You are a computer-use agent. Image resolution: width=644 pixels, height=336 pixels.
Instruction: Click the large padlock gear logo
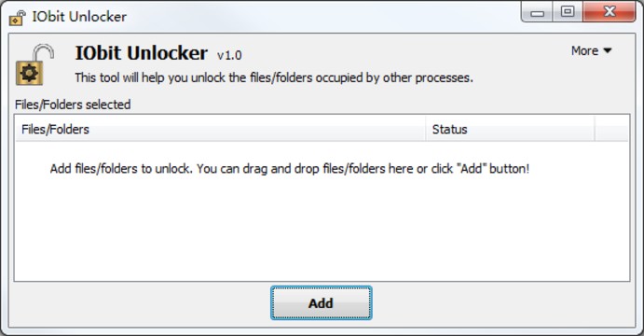click(34, 64)
